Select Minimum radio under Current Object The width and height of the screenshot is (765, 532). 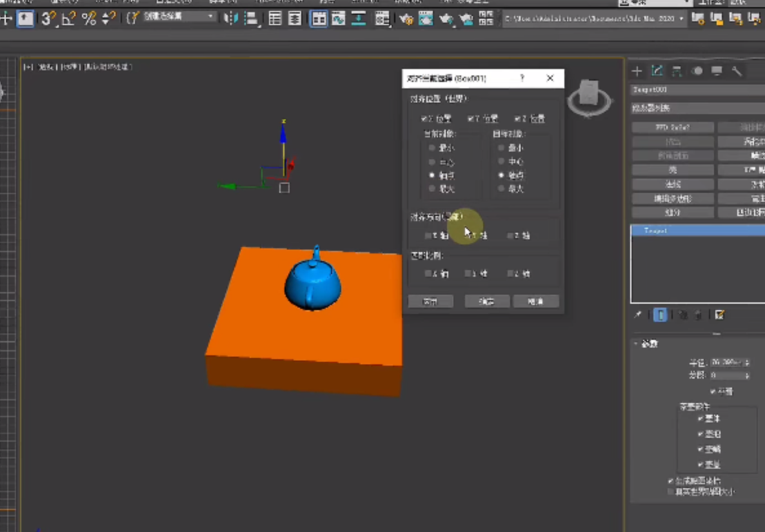pos(432,148)
